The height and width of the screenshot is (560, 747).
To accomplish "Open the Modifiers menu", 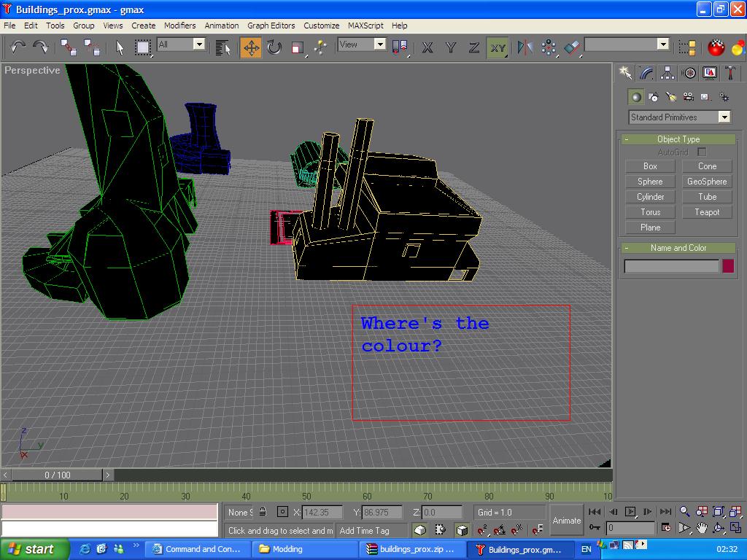I will tap(179, 26).
